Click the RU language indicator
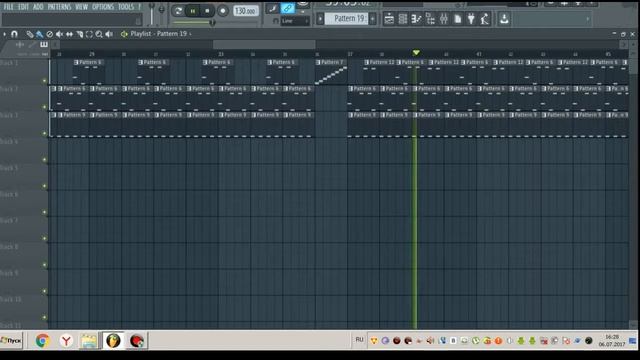This screenshot has height=360, width=640. [359, 340]
